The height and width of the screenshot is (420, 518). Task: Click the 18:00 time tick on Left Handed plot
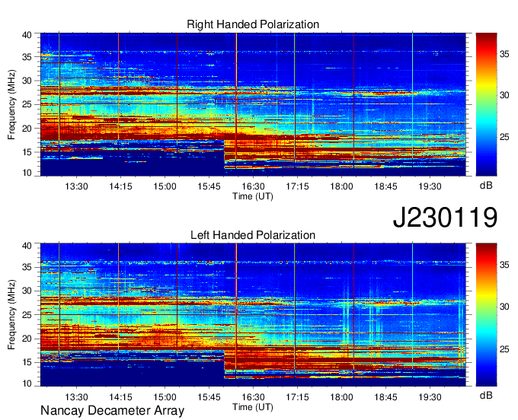[x=341, y=397]
